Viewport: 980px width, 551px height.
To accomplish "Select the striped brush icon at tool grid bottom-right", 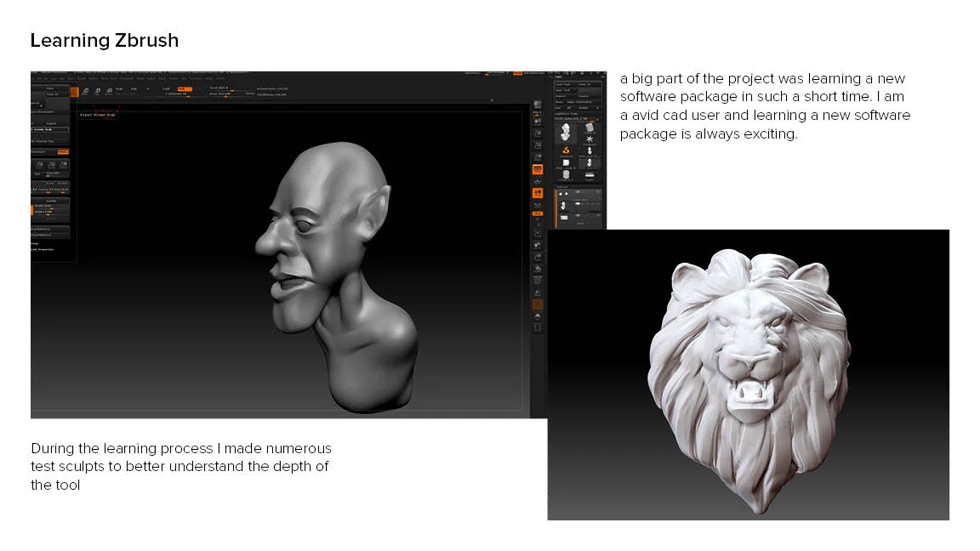I will click(590, 175).
